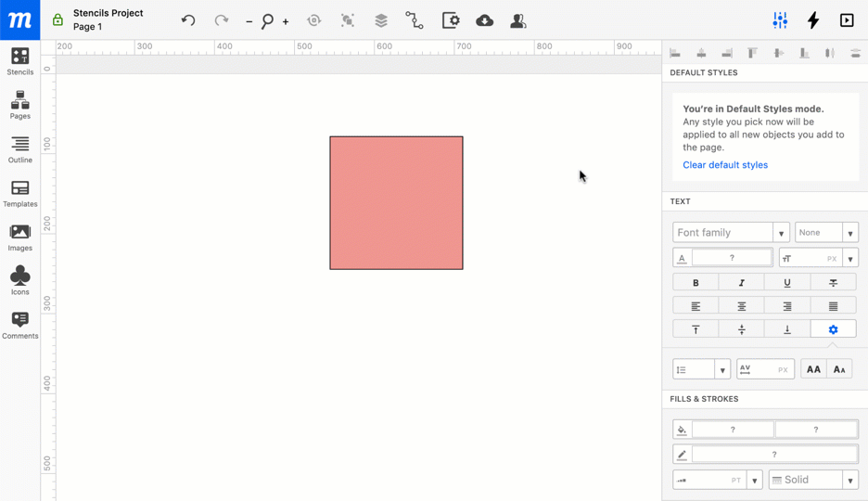
Task: Switch to the Templates panel
Action: pos(20,193)
